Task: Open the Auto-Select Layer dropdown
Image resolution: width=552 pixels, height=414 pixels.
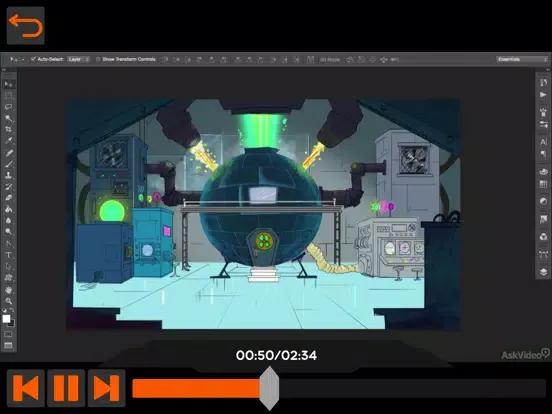Action: [78, 59]
